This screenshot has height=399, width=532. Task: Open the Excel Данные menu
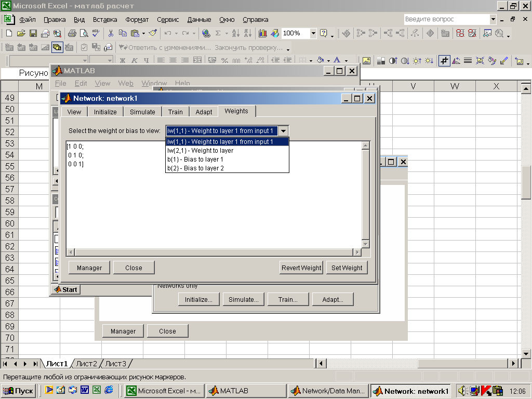(x=199, y=20)
